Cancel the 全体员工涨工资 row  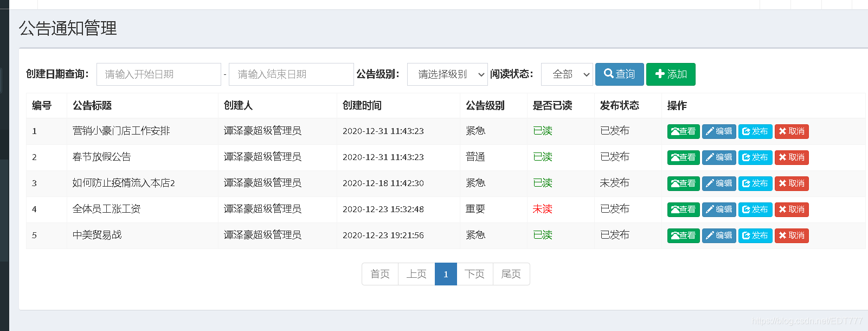pyautogui.click(x=792, y=209)
